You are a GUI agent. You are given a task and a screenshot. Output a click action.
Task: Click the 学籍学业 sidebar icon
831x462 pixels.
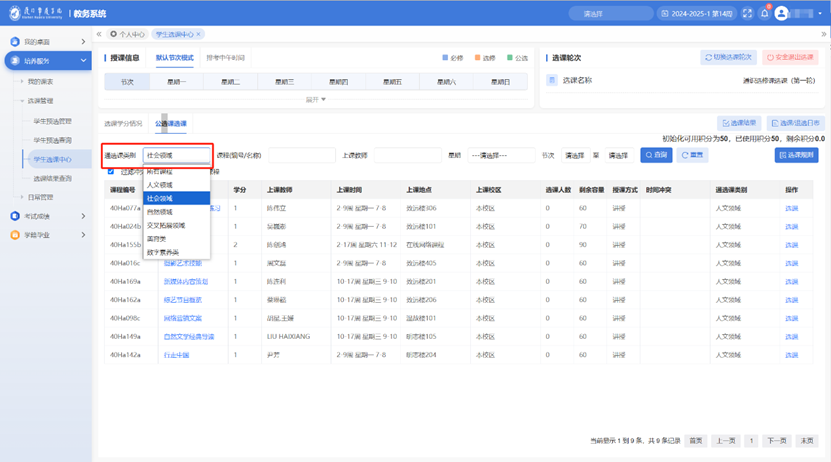coord(15,235)
